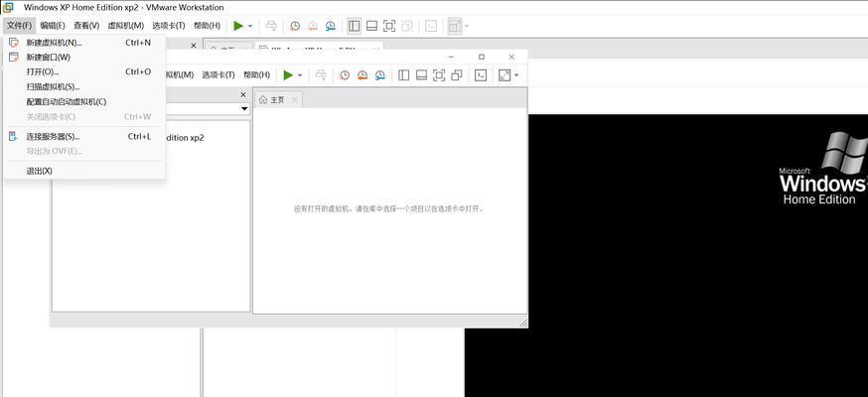868x397 pixels.
Task: Open power options arrow beside back window's play icon
Action: coord(250,26)
